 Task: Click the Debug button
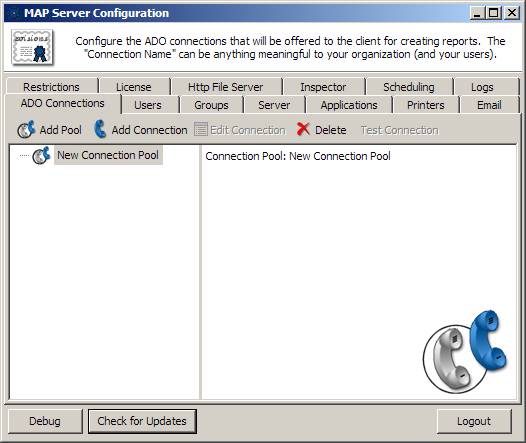point(45,421)
